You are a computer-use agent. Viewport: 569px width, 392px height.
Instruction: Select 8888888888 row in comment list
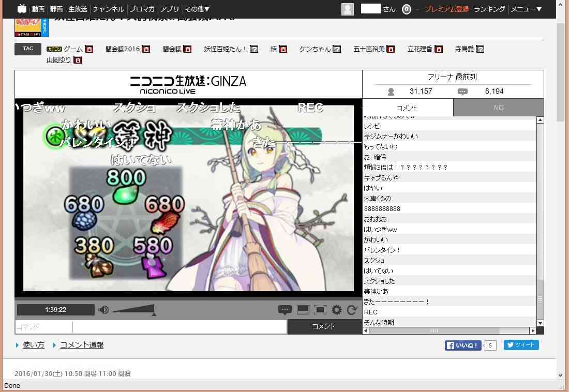450,209
